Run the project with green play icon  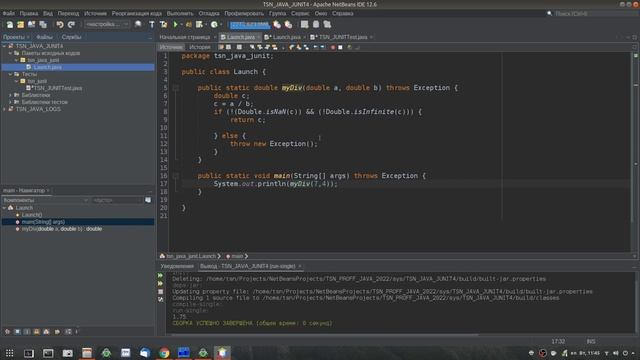point(176,24)
